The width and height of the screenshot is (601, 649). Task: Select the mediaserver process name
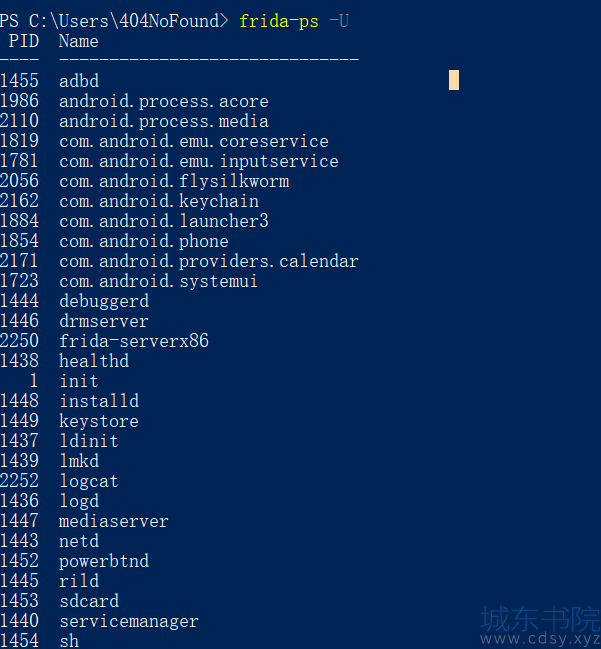(x=114, y=521)
